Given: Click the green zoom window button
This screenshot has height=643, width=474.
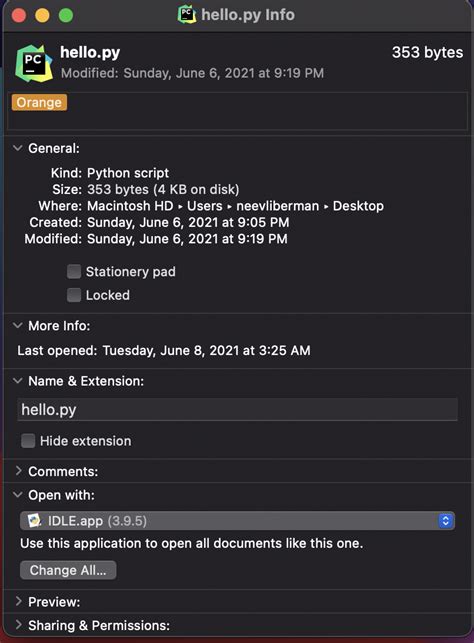Looking at the screenshot, I should (x=66, y=16).
